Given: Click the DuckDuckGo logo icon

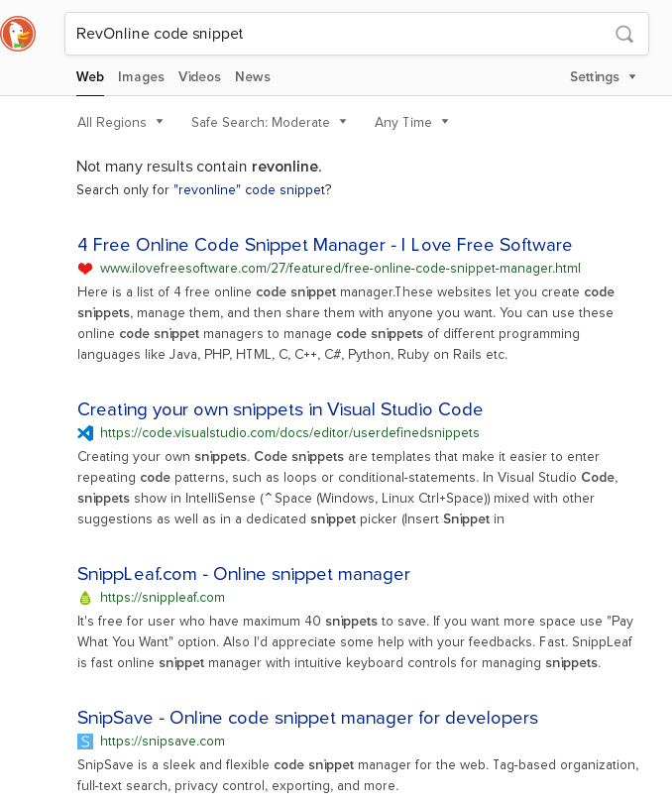Looking at the screenshot, I should [x=18, y=35].
